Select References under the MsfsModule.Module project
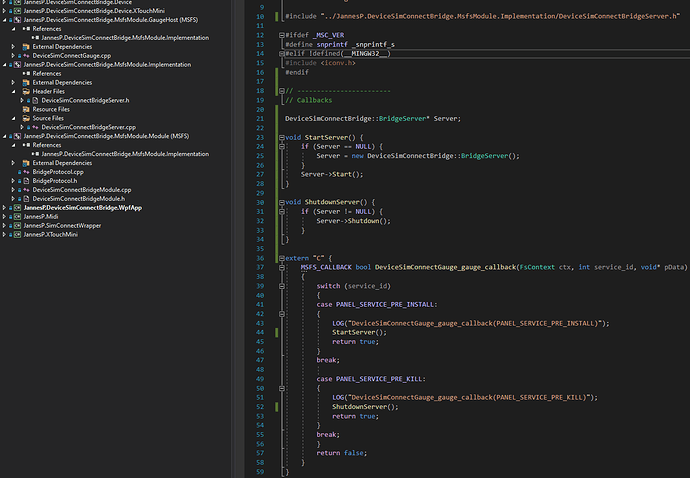 click(x=47, y=145)
